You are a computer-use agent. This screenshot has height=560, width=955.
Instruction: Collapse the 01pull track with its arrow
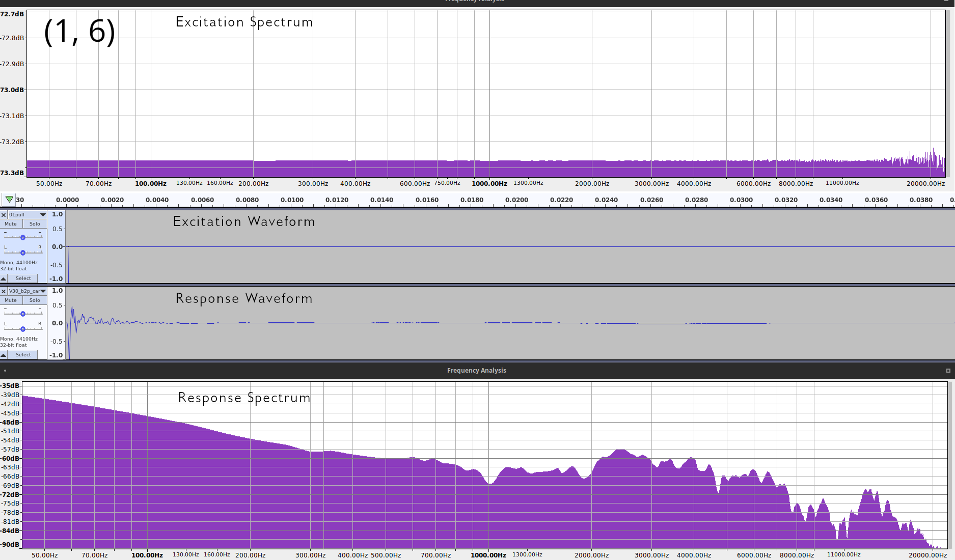tap(4, 278)
